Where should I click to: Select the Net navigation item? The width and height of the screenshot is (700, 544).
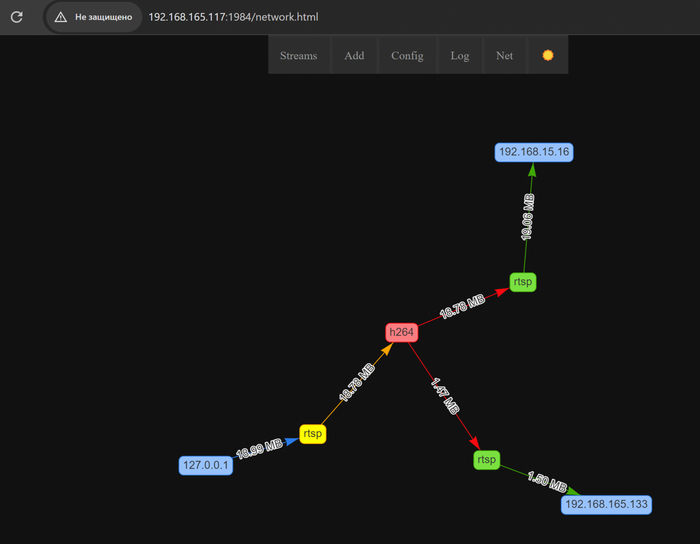(x=504, y=55)
